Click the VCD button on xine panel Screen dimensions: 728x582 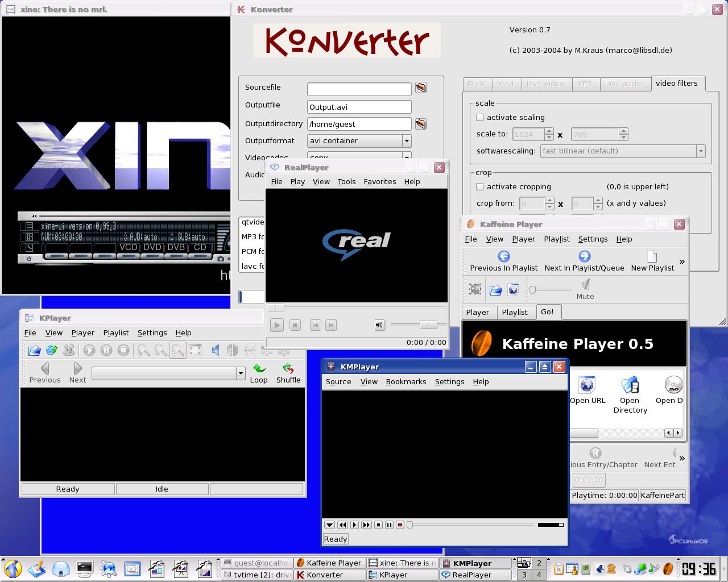(x=128, y=247)
